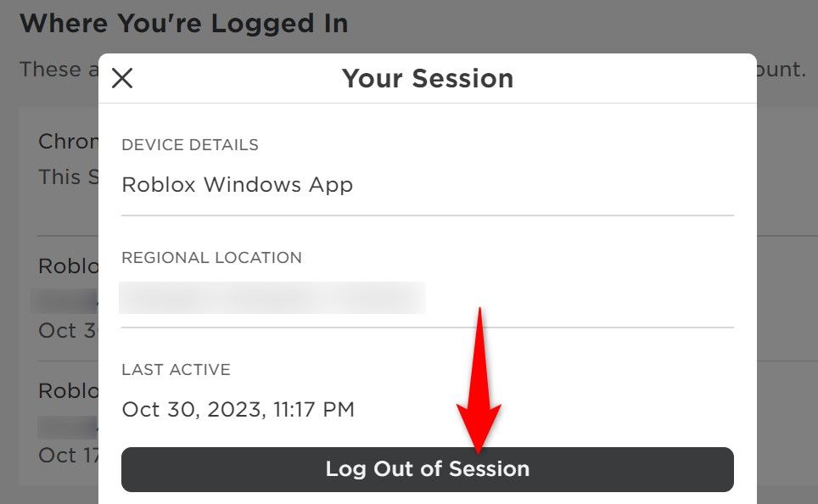This screenshot has width=818, height=504.
Task: Select the Roblox Windows App device text
Action: pyautogui.click(x=237, y=185)
